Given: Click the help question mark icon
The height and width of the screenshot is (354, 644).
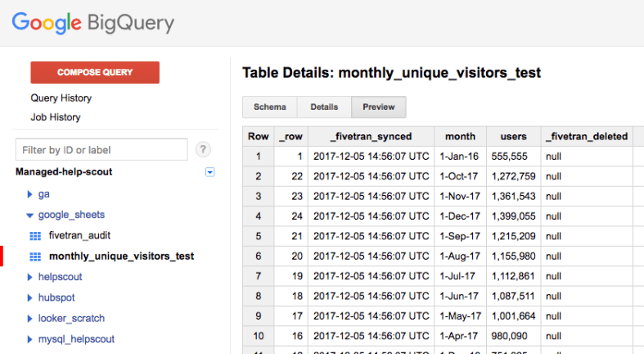Looking at the screenshot, I should [204, 149].
